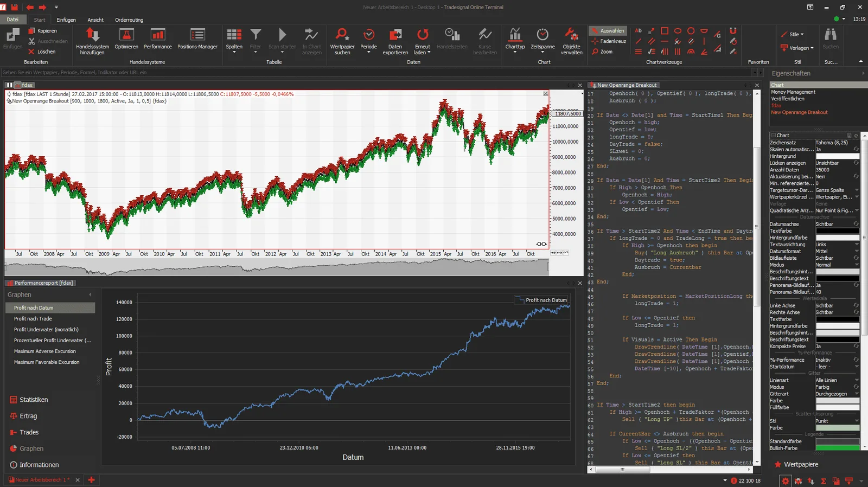This screenshot has width=868, height=487.
Task: Add a new workspace tab with plus
Action: click(x=91, y=480)
